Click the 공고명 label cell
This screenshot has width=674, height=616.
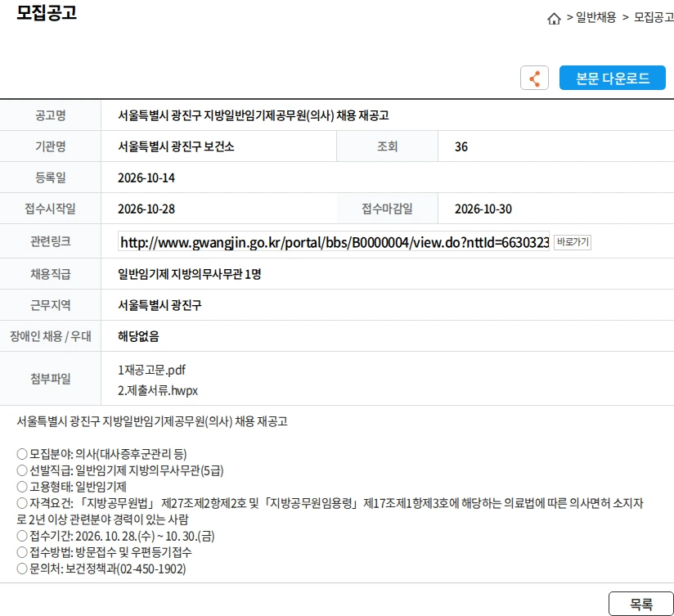(x=50, y=115)
